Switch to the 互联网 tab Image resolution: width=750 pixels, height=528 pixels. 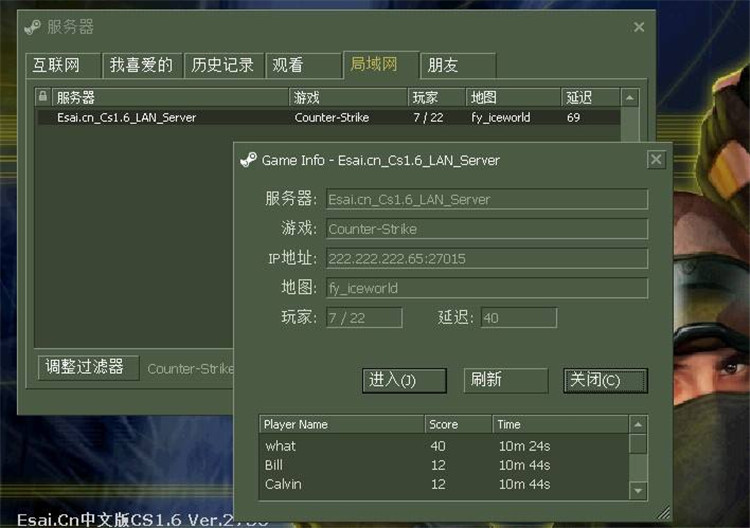tap(63, 65)
